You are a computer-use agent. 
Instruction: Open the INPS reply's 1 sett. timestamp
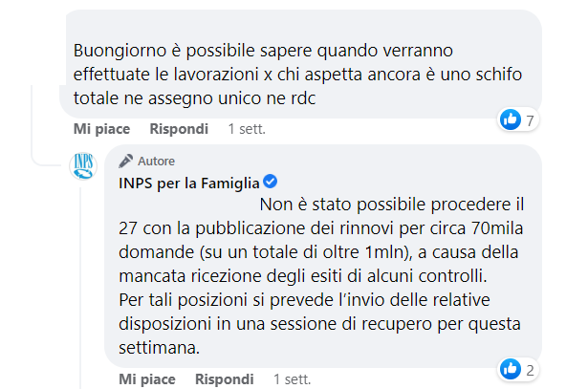293,379
